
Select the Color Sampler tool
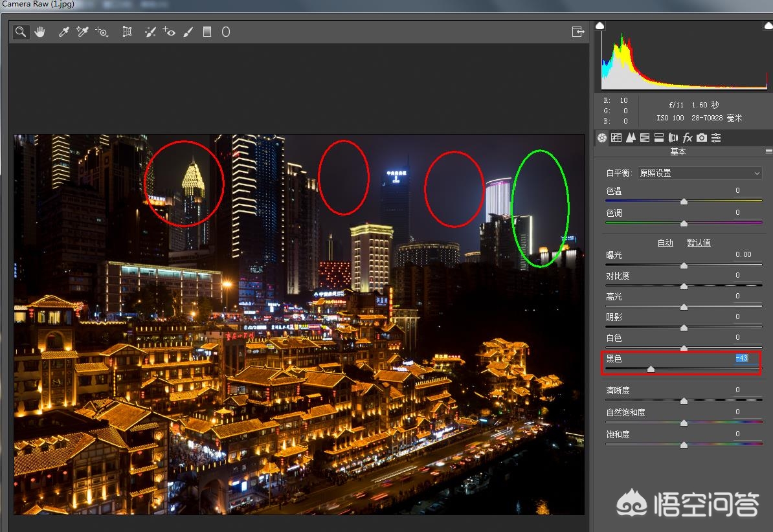click(x=82, y=31)
